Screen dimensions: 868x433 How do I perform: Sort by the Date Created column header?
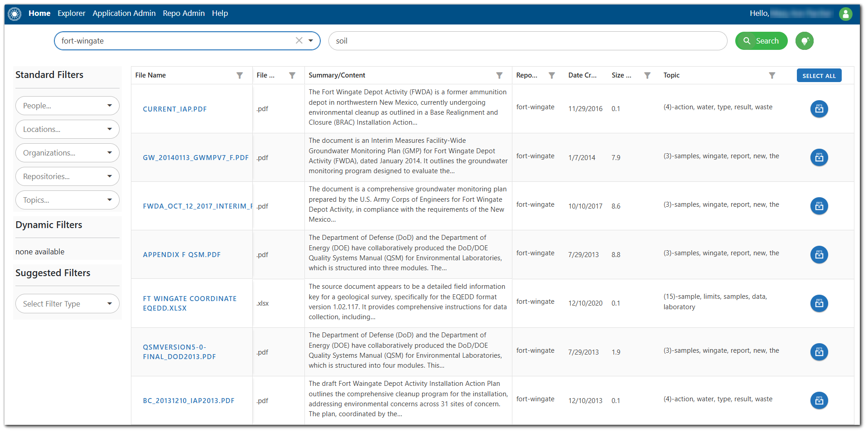tap(583, 75)
